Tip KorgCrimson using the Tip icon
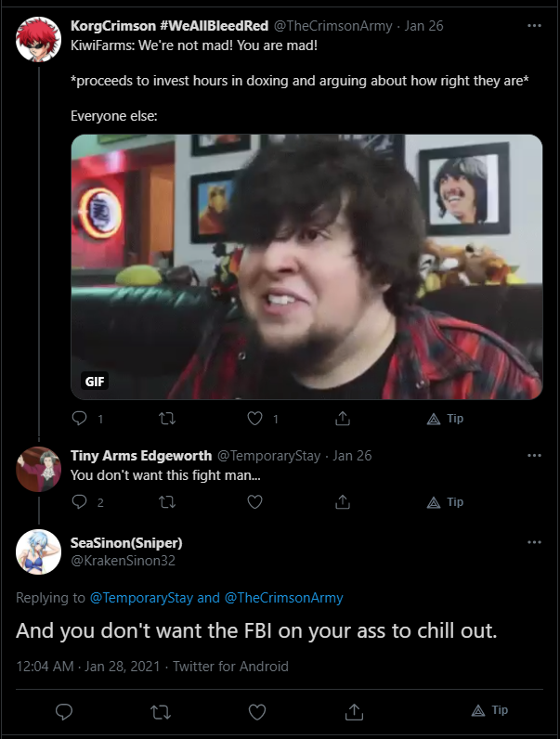Viewport: 560px width, 739px height. click(x=445, y=419)
